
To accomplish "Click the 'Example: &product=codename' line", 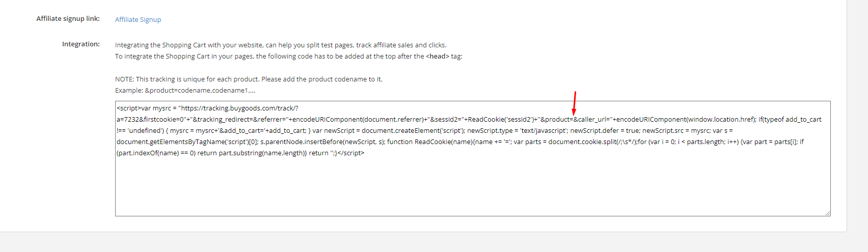I will click(x=185, y=91).
